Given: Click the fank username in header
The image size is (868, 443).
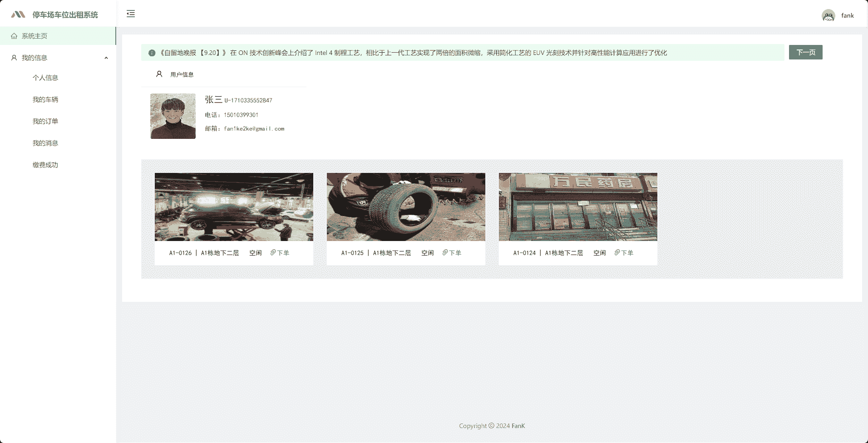Looking at the screenshot, I should (848, 15).
